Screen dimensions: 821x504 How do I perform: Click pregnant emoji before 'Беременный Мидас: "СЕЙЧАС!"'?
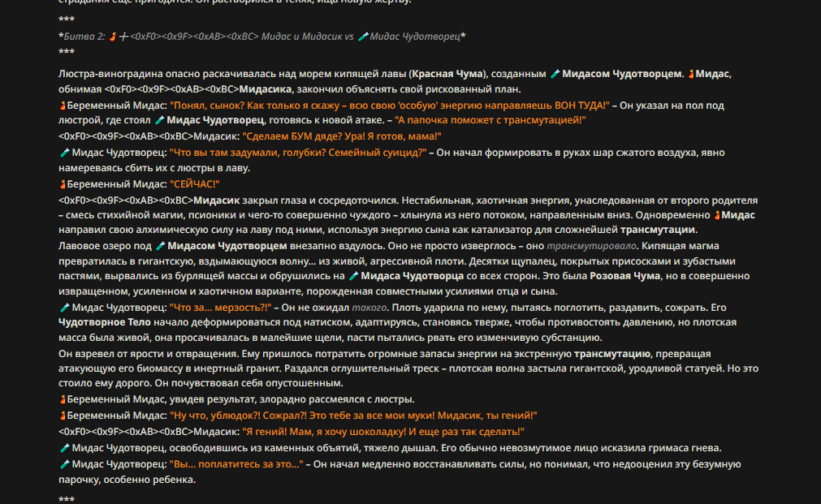tap(63, 184)
